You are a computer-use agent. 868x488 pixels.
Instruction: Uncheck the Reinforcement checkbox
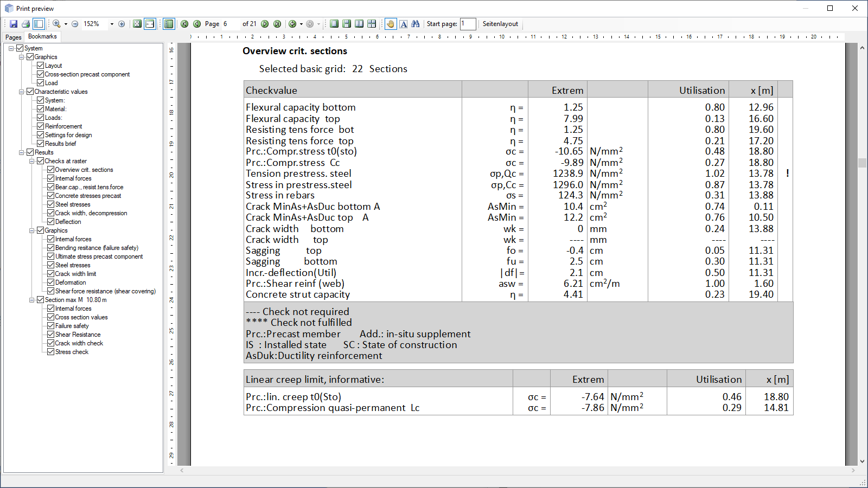coord(40,126)
